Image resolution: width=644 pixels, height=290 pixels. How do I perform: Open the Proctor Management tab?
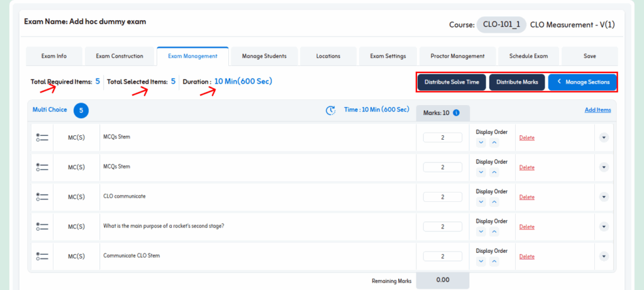457,56
